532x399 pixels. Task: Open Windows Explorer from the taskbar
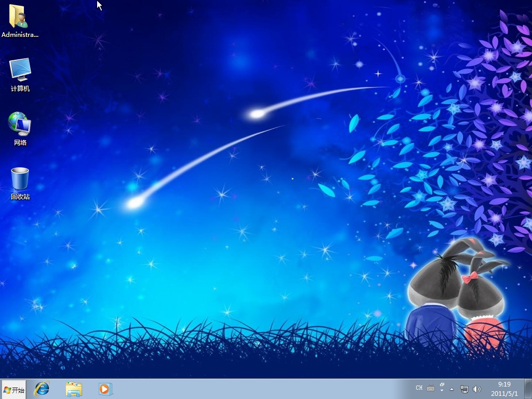point(74,389)
